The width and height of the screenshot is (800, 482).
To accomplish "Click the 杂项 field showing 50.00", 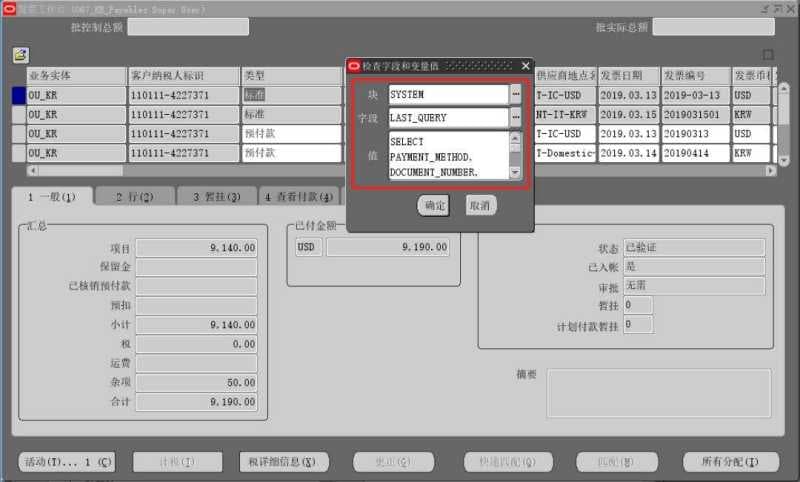I will [196, 383].
